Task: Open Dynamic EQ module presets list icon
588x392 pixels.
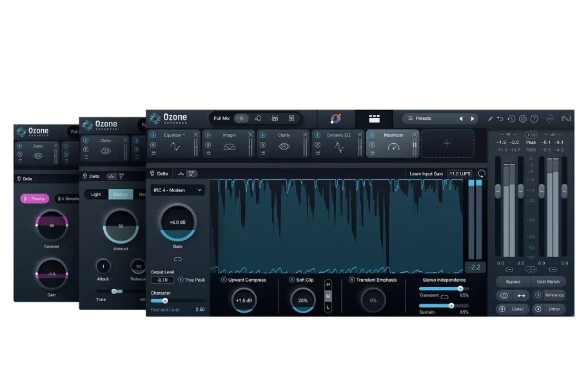Action: click(x=318, y=153)
